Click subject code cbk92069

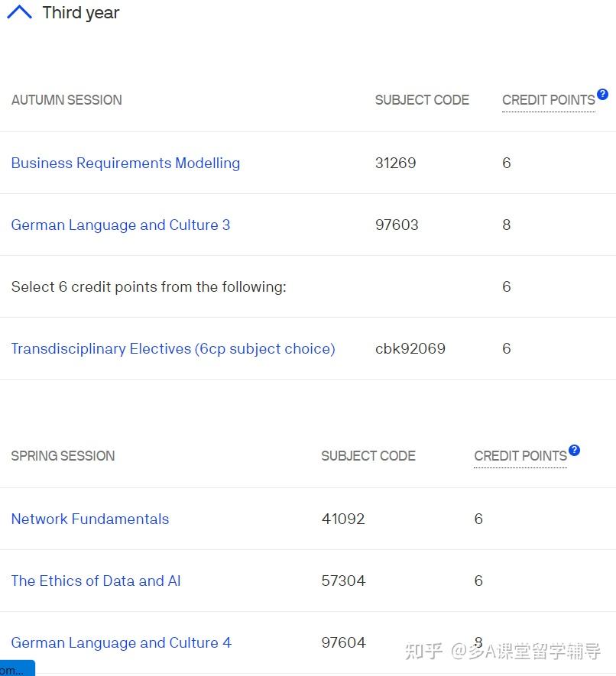tap(410, 348)
